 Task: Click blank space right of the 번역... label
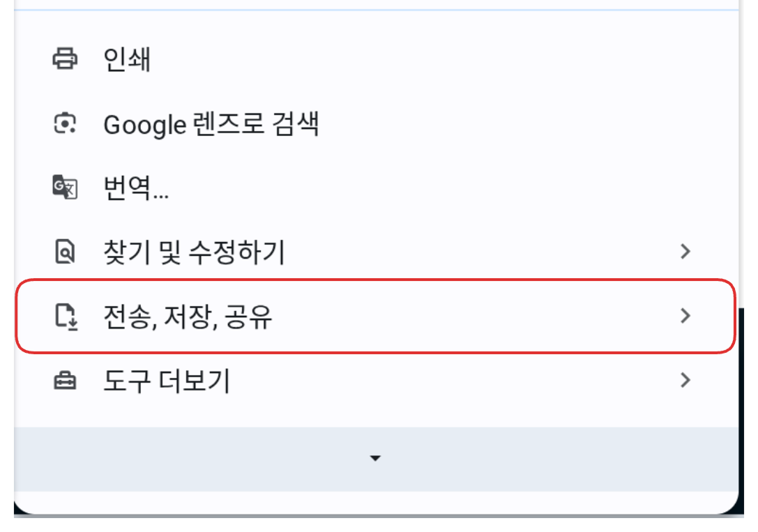click(418, 188)
